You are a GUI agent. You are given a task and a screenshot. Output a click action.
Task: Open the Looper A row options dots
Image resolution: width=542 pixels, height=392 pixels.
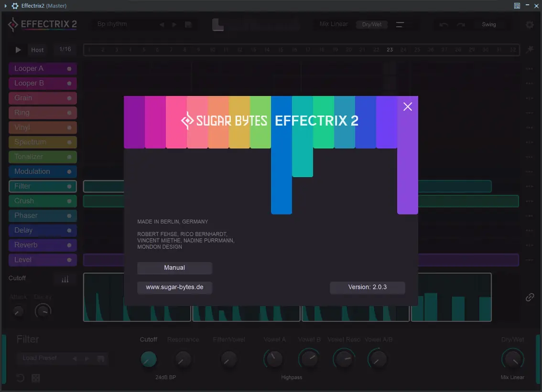click(x=529, y=69)
